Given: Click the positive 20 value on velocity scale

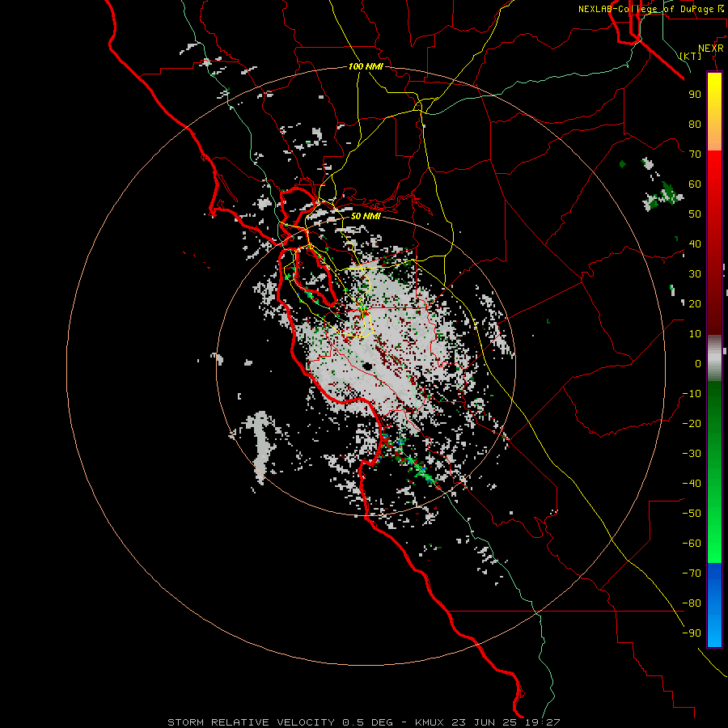Looking at the screenshot, I should pyautogui.click(x=695, y=304).
